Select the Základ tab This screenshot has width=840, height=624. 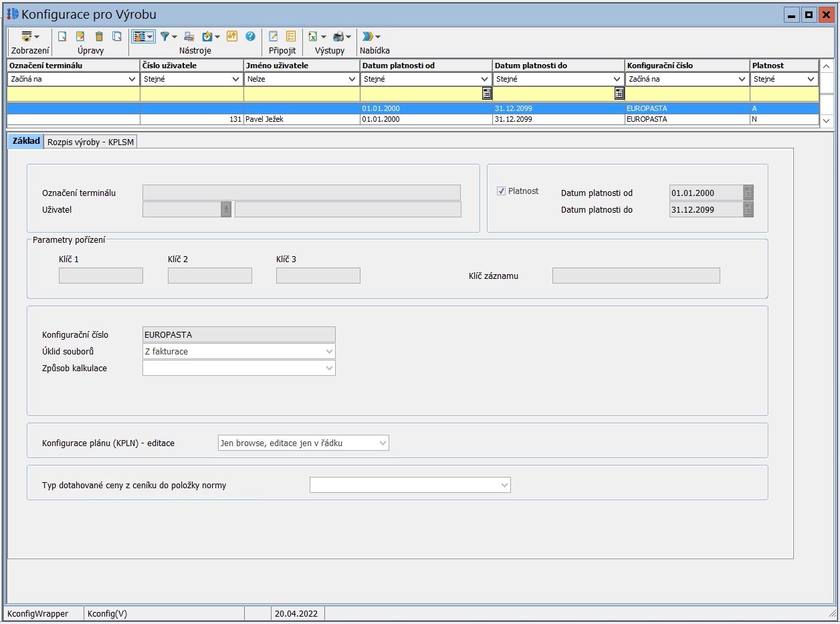(x=25, y=141)
